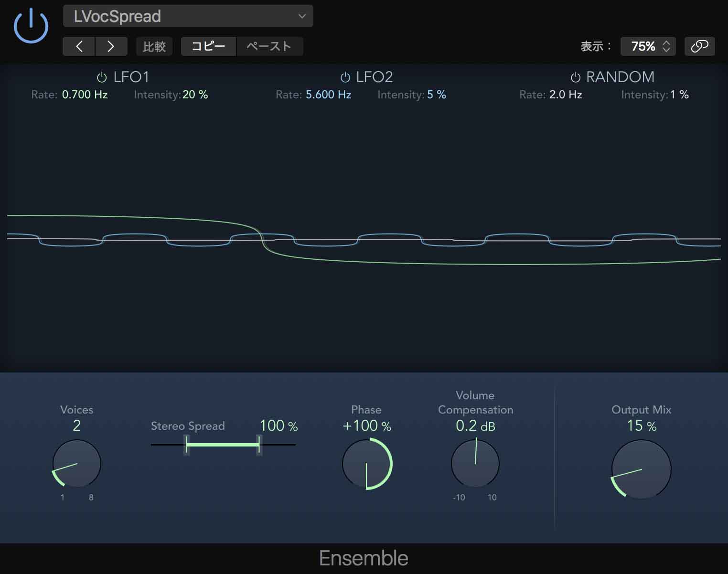
Task: Click the Voices value 2
Action: coord(76,425)
